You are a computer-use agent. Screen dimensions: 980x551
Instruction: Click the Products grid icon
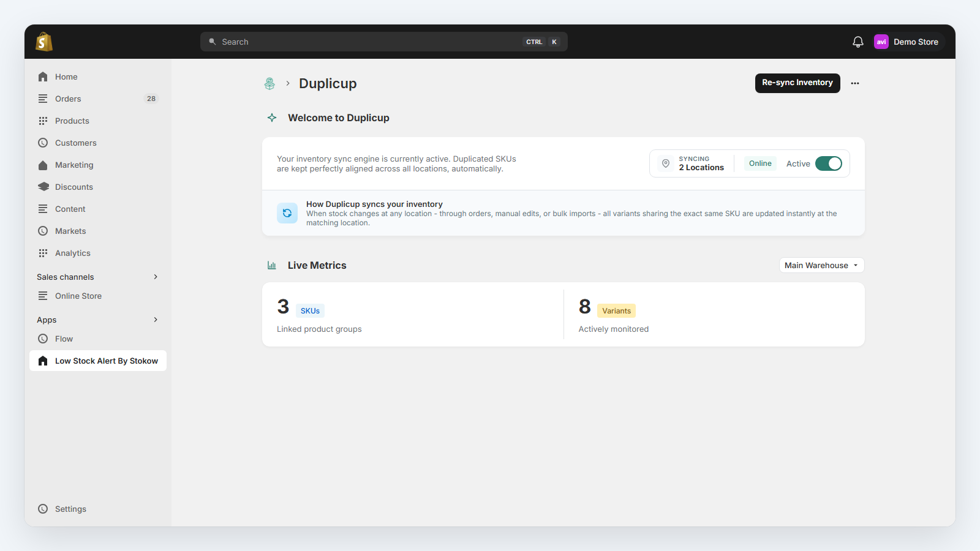43,121
